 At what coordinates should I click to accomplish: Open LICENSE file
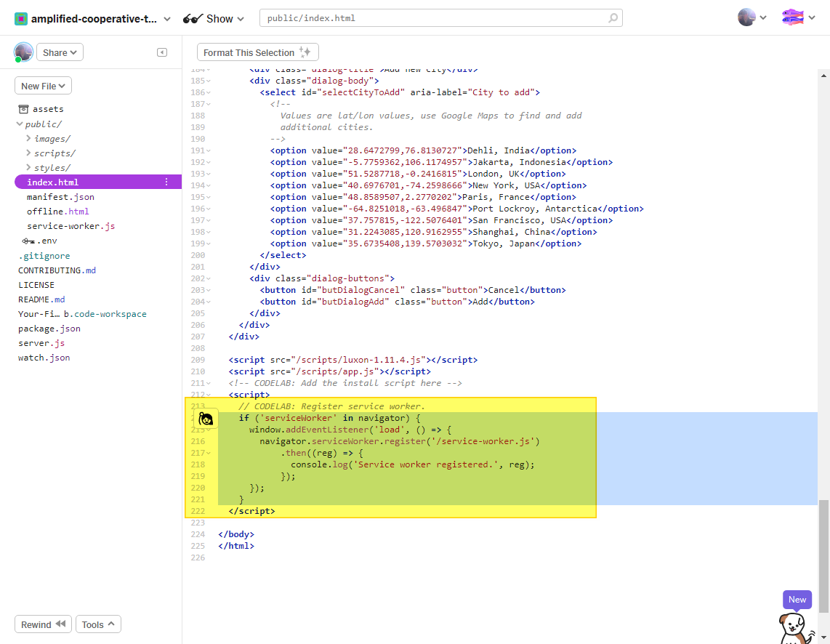[36, 285]
